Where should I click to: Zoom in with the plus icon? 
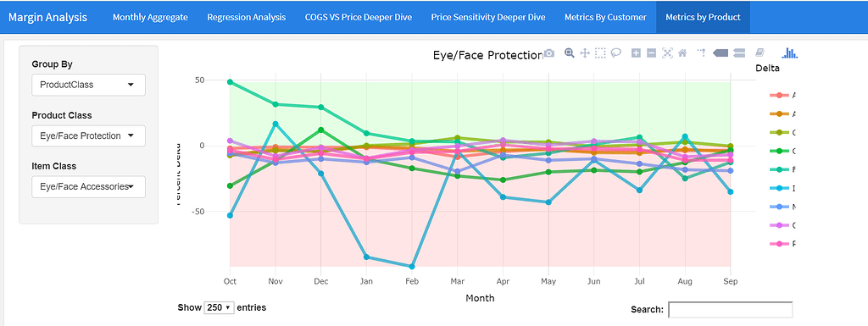coord(636,53)
